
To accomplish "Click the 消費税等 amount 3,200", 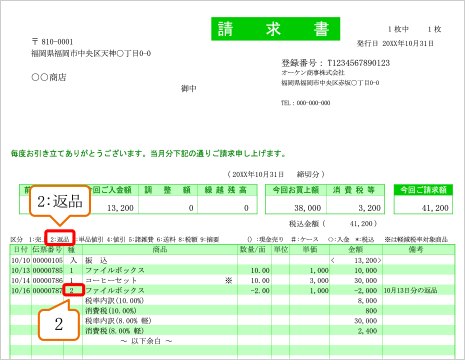I will click(369, 208).
